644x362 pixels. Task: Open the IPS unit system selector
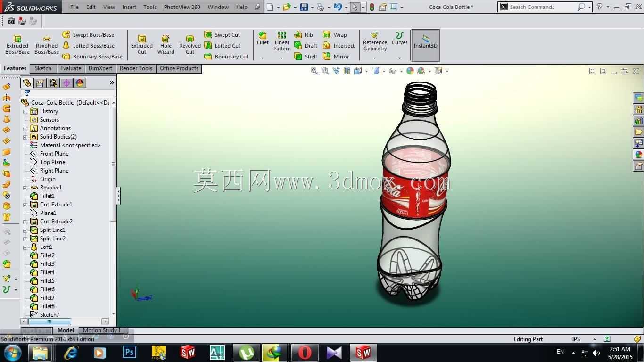[584, 339]
